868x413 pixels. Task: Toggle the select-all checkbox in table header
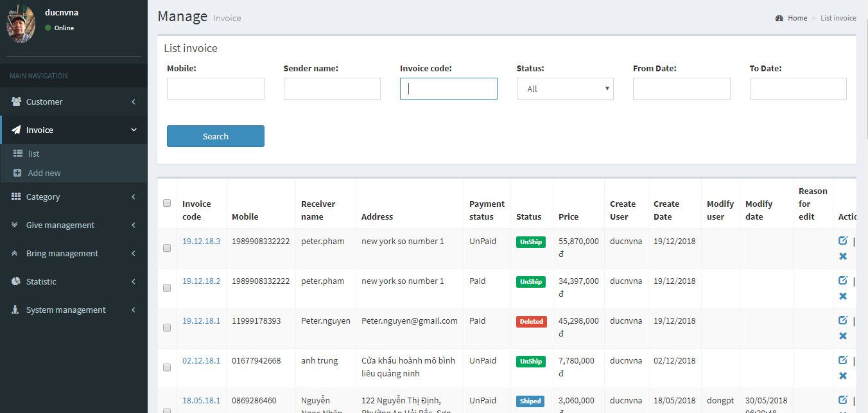click(x=167, y=203)
